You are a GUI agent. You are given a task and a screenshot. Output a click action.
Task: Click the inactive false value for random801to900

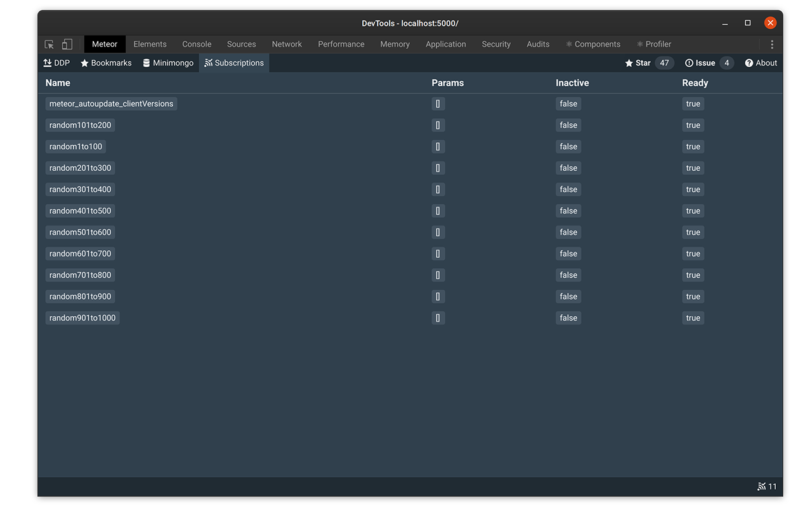[x=568, y=297]
